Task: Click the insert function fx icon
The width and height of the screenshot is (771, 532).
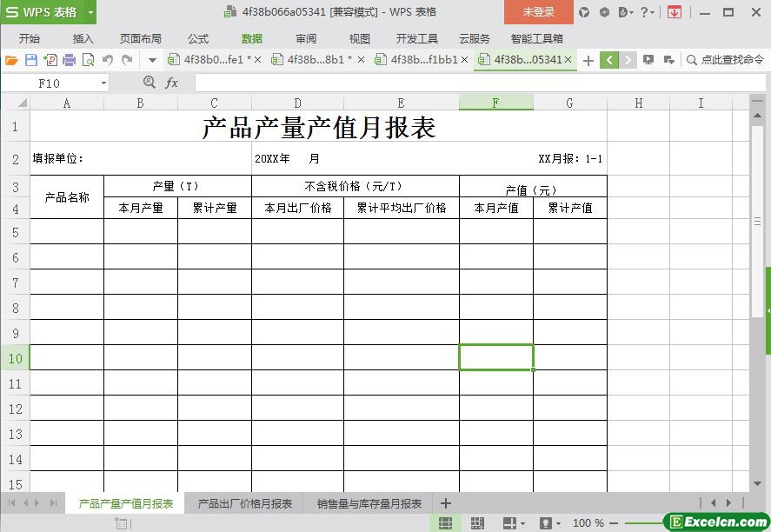Action: (x=172, y=83)
